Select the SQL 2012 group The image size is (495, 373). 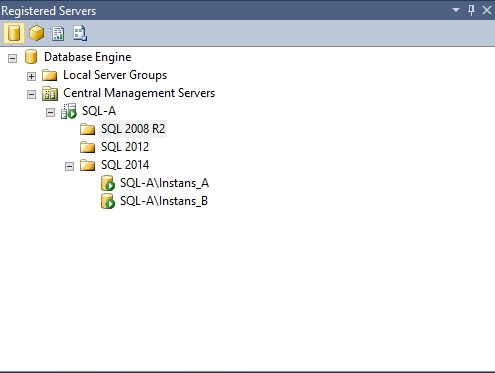(125, 147)
